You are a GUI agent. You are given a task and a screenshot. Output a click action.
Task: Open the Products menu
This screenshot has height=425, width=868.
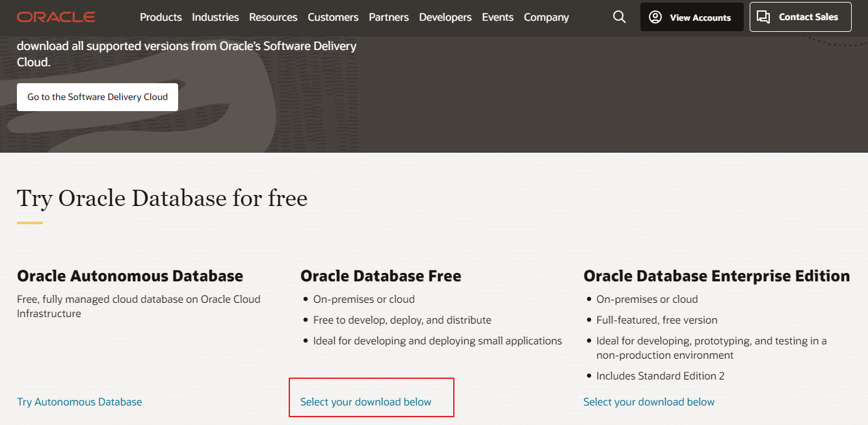tap(161, 18)
